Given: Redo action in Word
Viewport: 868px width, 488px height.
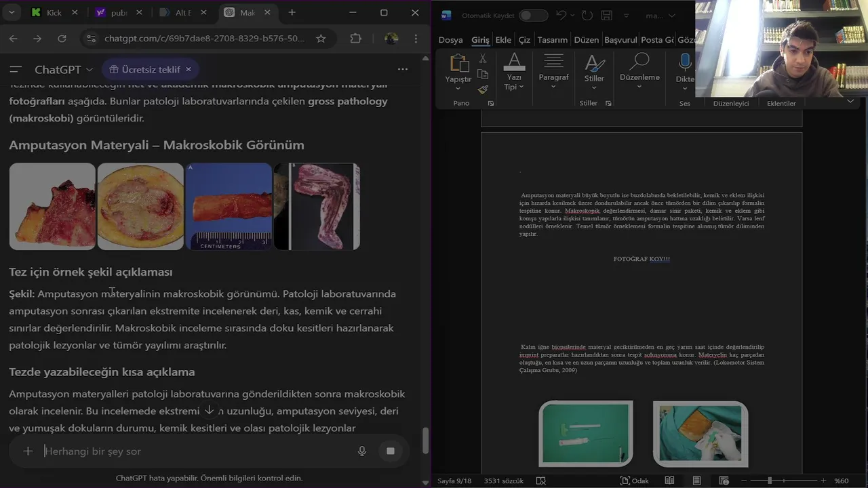Looking at the screenshot, I should 587,16.
